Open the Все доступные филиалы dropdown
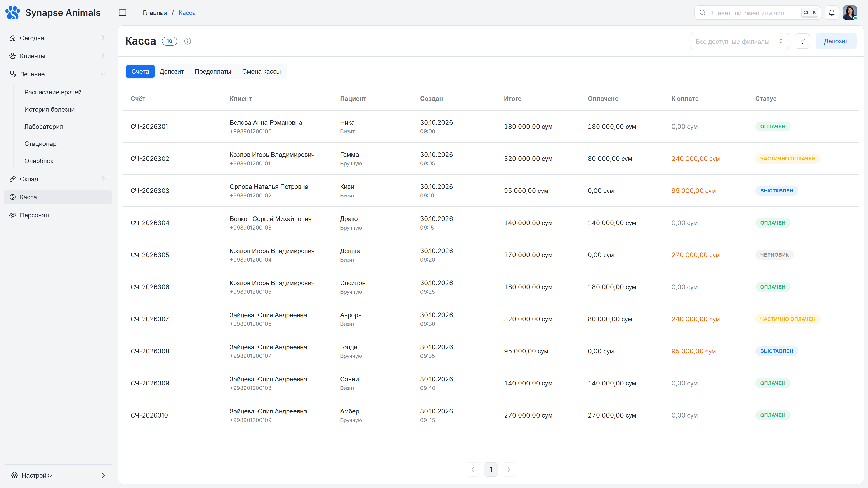868x488 pixels. click(739, 41)
